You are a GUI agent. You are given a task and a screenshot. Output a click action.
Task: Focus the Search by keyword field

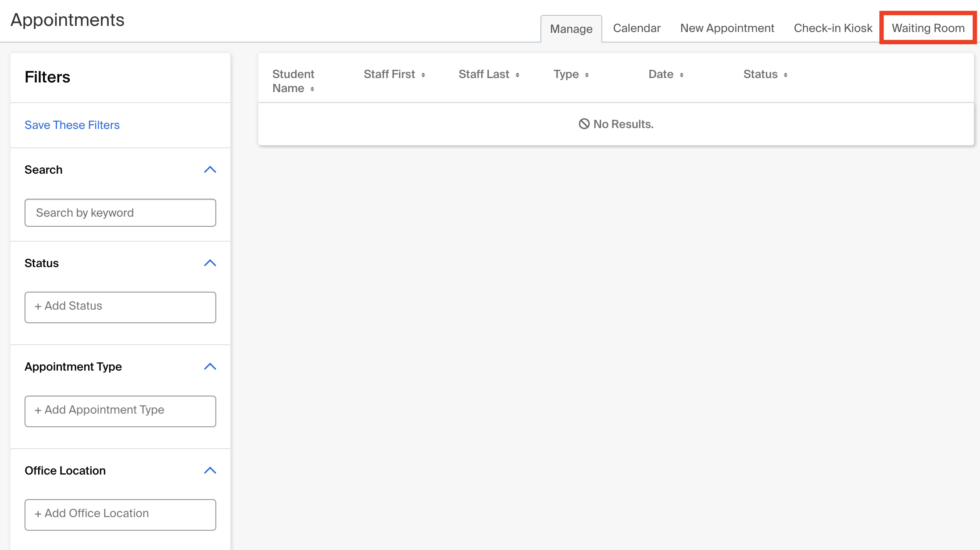[x=120, y=213]
